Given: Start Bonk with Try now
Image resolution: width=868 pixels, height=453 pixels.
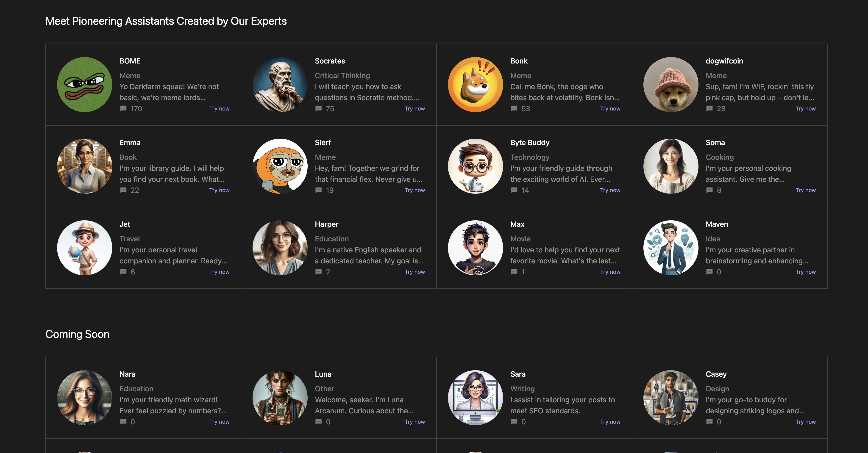Looking at the screenshot, I should point(610,109).
